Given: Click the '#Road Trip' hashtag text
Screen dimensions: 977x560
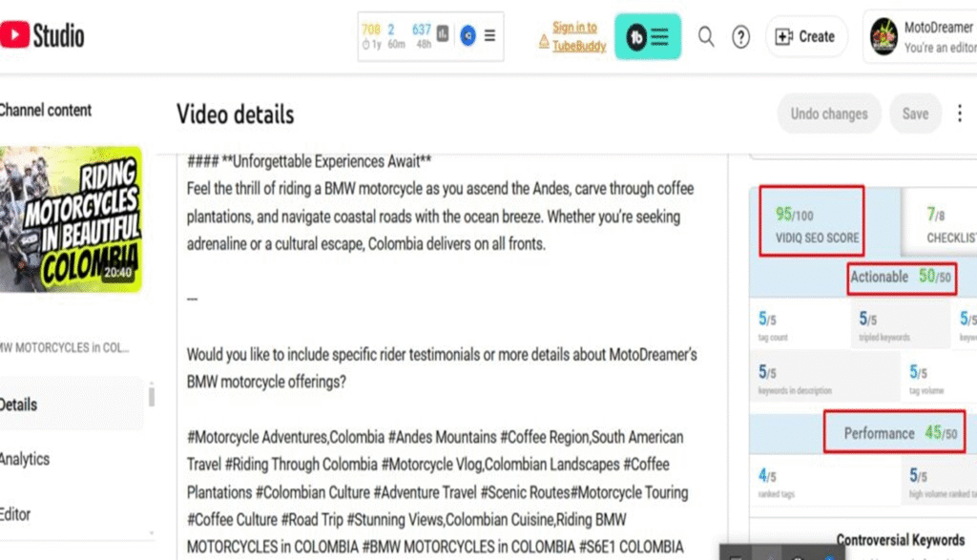Looking at the screenshot, I should pos(312,520).
